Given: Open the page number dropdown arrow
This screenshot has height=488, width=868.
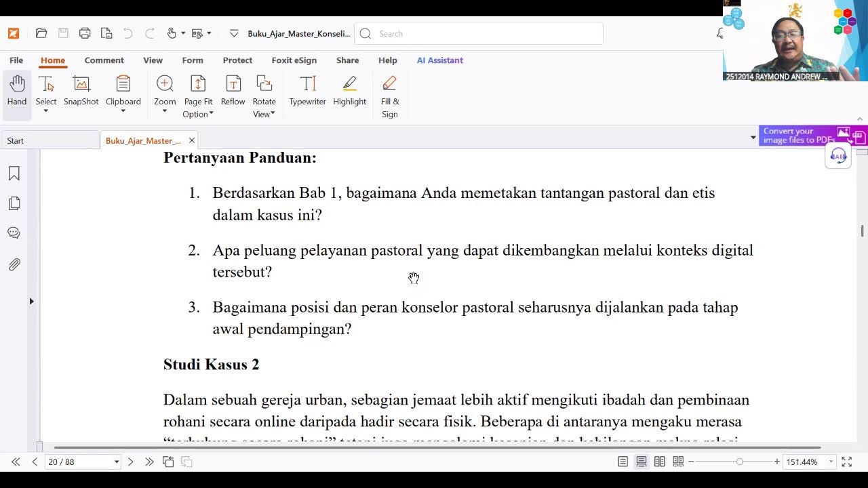Looking at the screenshot, I should pos(117,462).
